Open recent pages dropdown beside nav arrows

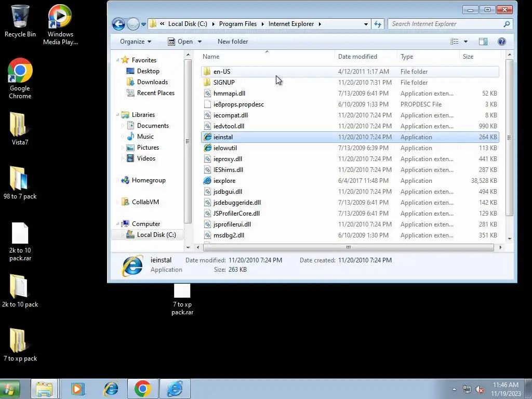143,24
